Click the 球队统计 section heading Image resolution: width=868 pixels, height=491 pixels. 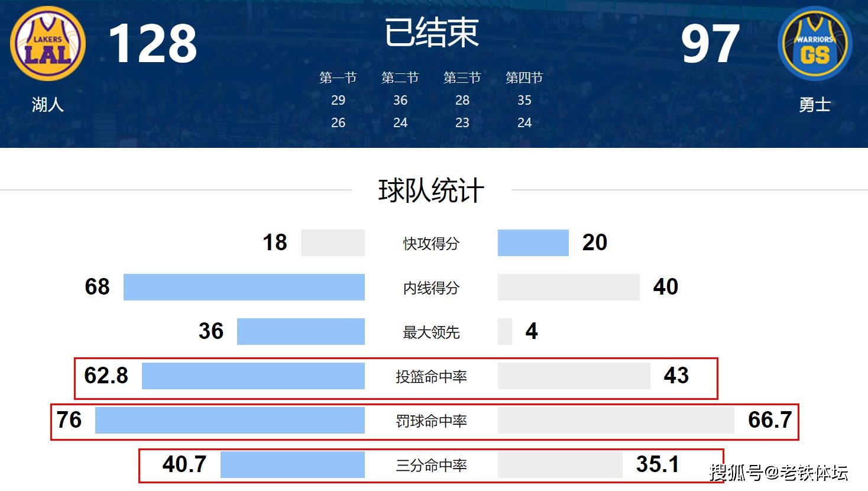tap(432, 190)
